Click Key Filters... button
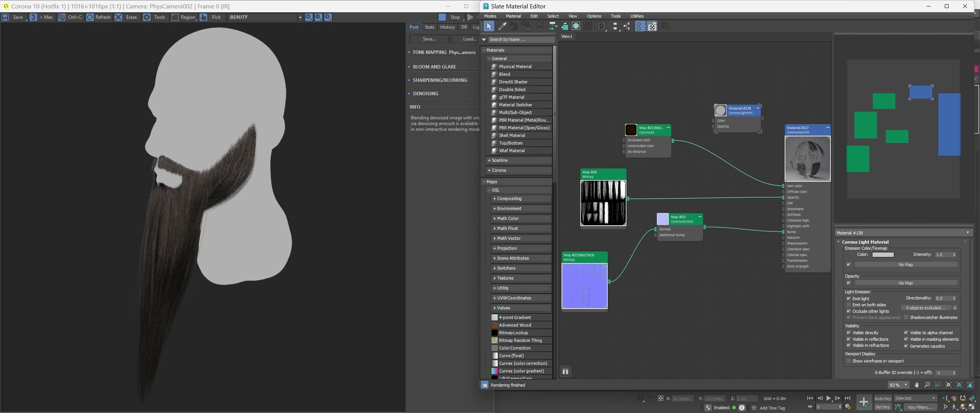This screenshot has height=413, width=980. coord(920,407)
